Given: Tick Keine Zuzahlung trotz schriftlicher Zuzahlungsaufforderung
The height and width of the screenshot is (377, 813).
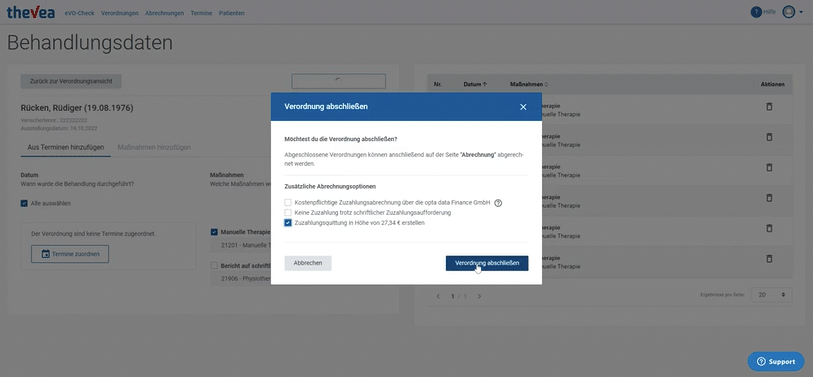Looking at the screenshot, I should [288, 213].
